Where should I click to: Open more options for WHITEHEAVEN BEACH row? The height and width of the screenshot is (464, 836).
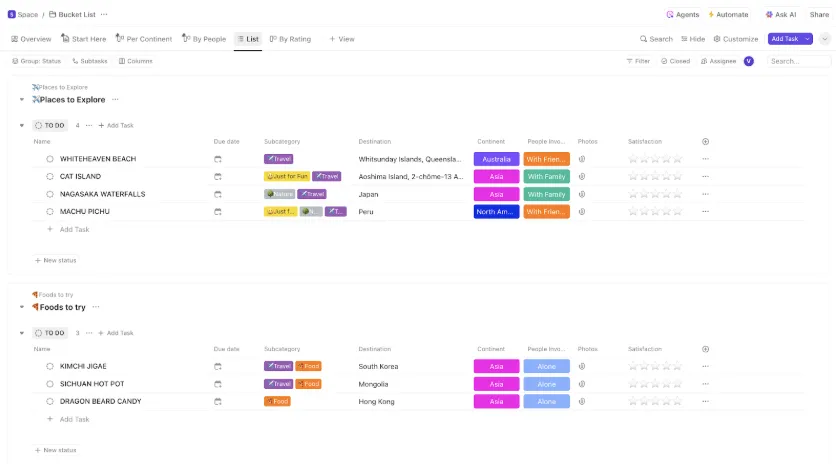705,159
